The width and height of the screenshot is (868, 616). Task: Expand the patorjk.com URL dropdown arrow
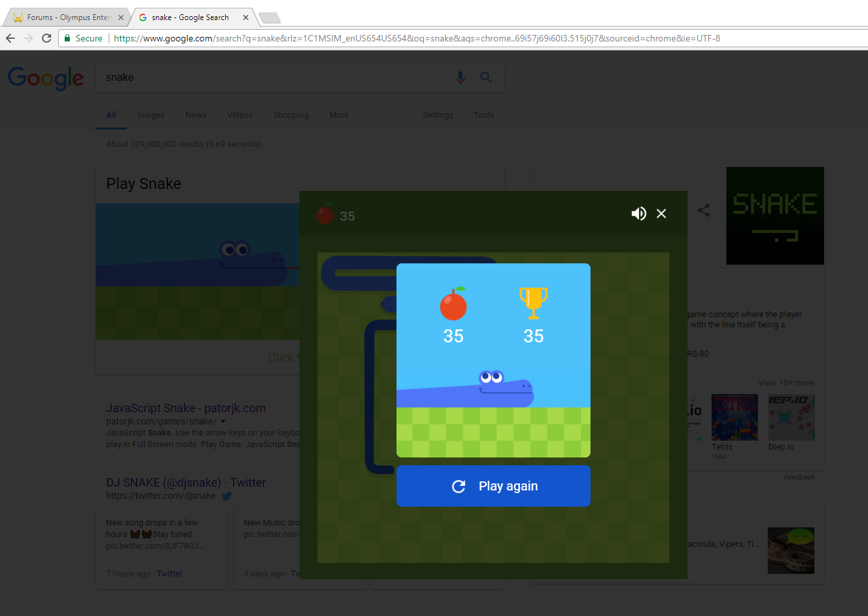click(x=223, y=421)
